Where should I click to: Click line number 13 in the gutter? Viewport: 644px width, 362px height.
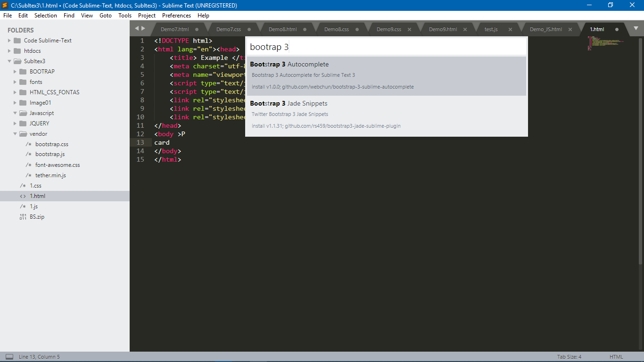140,142
